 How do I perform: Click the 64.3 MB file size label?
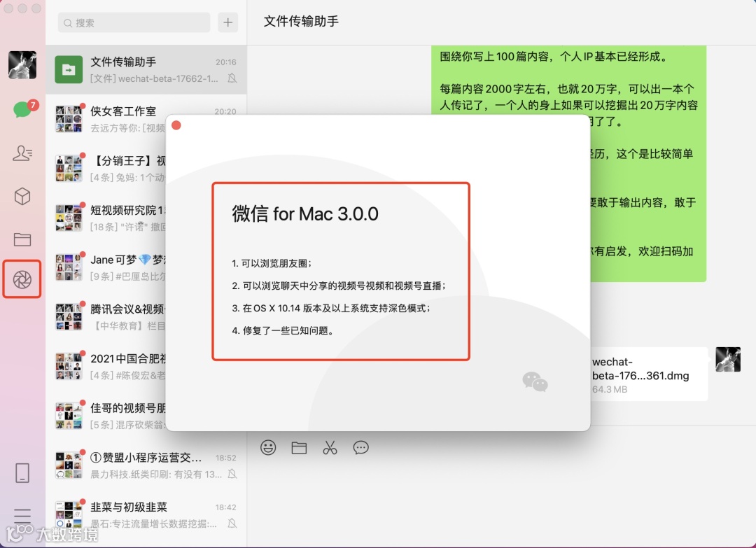[610, 389]
